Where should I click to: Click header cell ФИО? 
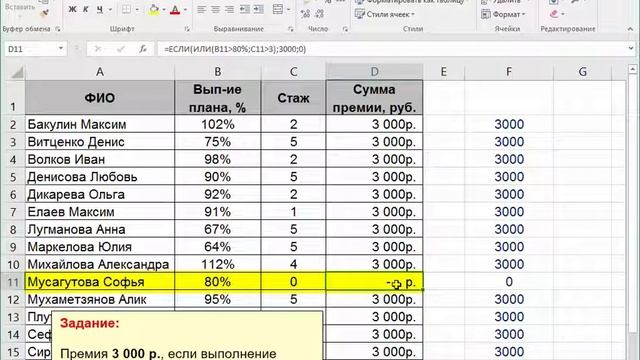[100, 98]
